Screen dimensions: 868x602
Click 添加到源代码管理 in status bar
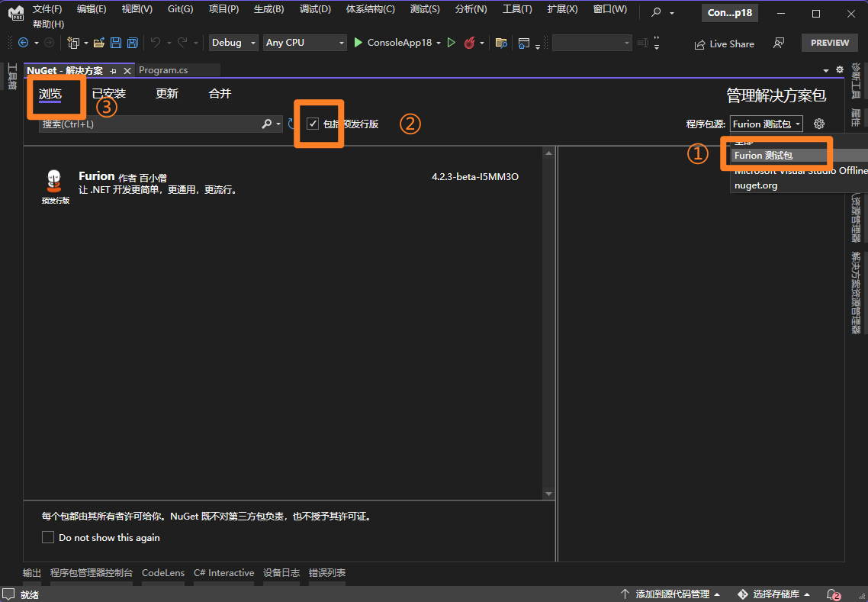pos(672,594)
